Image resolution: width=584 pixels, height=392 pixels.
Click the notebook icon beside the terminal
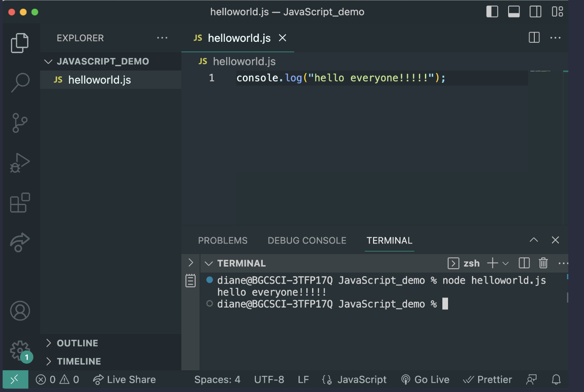(190, 280)
